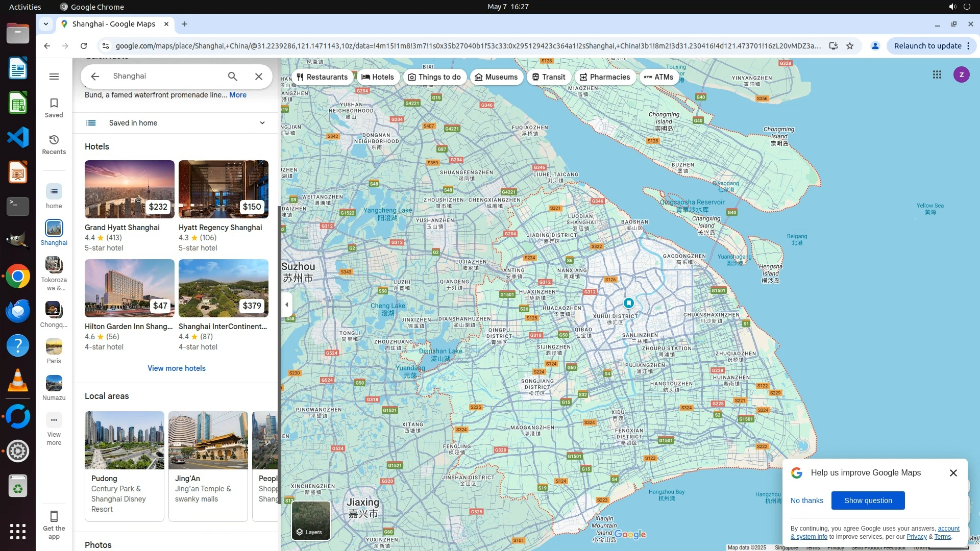This screenshot has height=551, width=980.
Task: Open the Google Maps hamburger menu
Action: (x=54, y=77)
